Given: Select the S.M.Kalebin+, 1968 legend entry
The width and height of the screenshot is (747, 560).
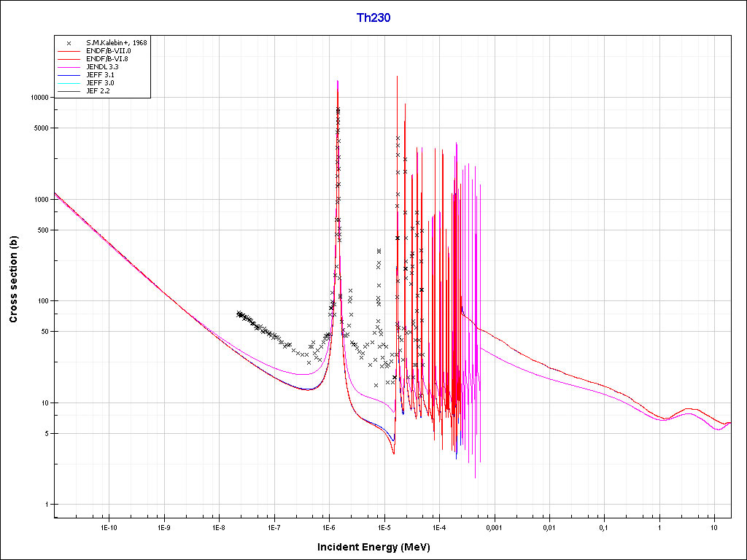Looking at the screenshot, I should point(116,43).
